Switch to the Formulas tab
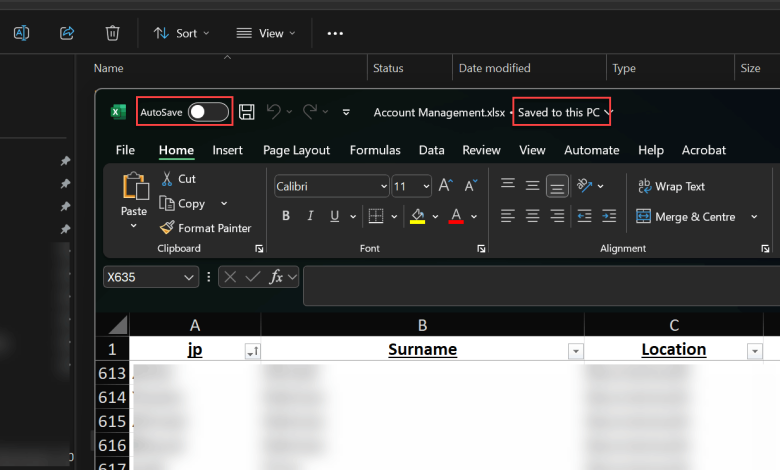This screenshot has height=470, width=780. point(375,150)
